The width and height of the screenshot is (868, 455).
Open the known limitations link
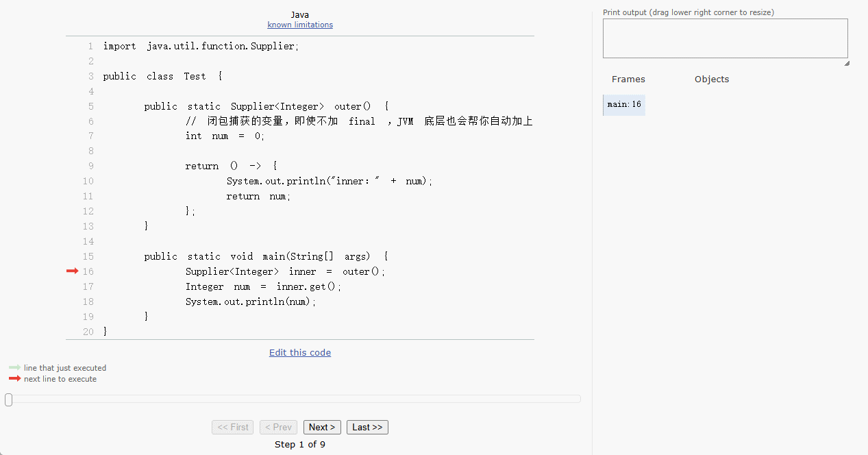(300, 25)
